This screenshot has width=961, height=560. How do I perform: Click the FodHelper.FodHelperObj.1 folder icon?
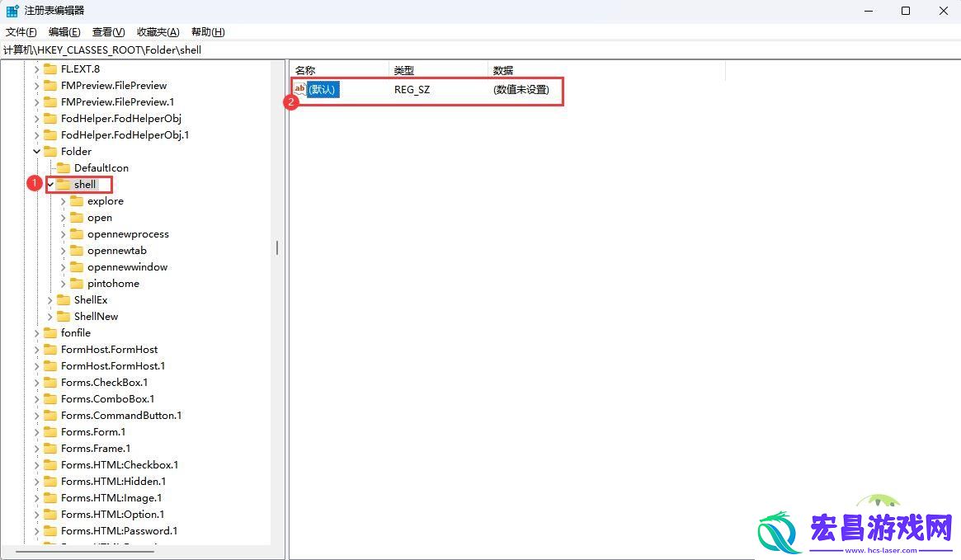coord(50,135)
